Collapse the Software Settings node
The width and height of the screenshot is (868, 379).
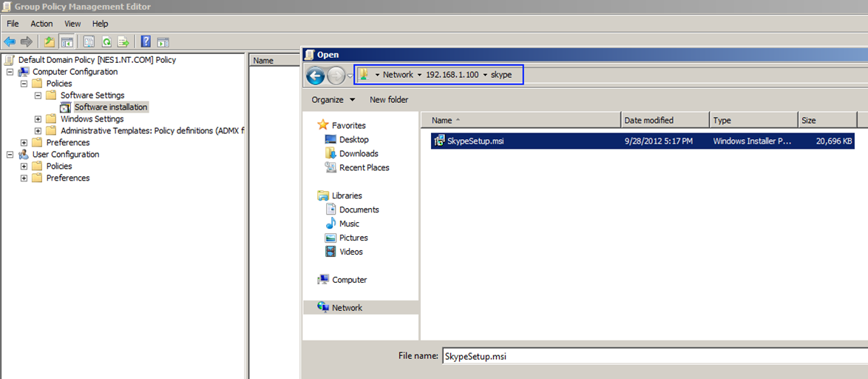tap(38, 95)
